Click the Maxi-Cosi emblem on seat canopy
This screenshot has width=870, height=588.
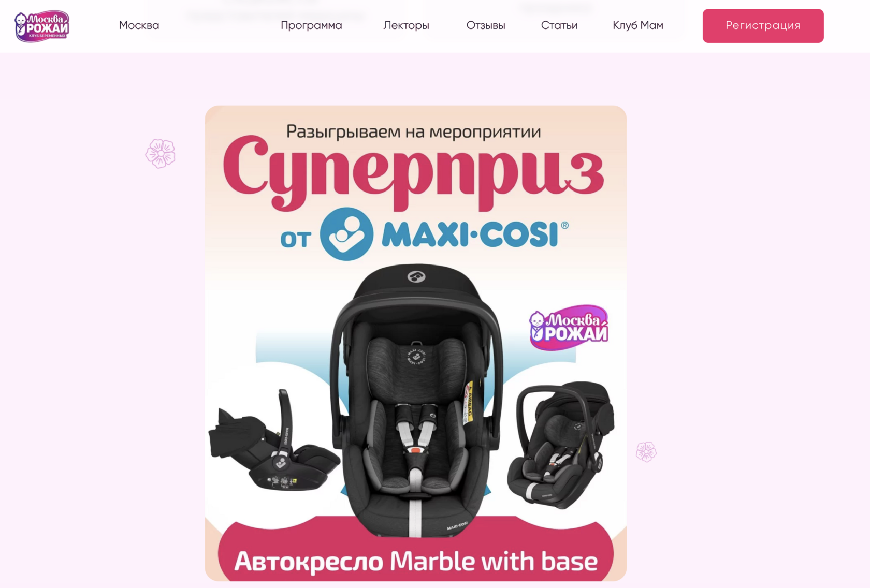tap(416, 277)
